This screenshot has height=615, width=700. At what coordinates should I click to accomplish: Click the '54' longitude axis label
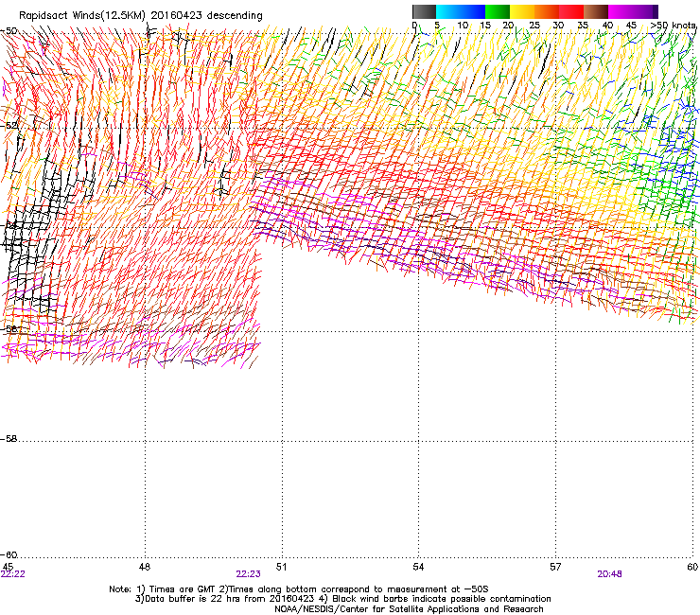[418, 567]
